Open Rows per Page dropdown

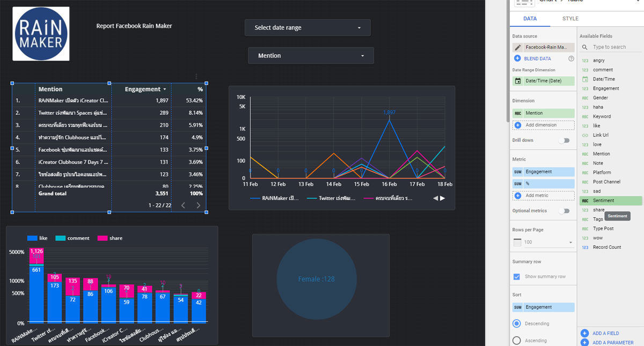(x=544, y=242)
